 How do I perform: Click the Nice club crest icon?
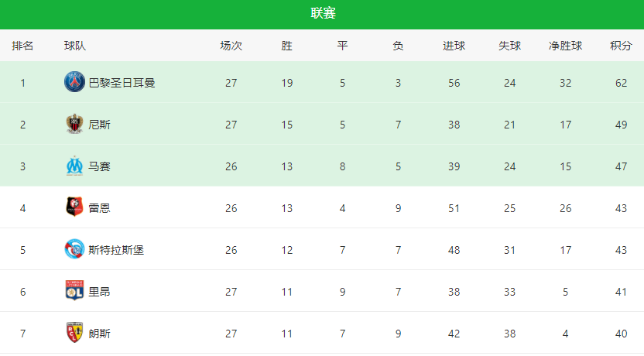click(x=74, y=124)
